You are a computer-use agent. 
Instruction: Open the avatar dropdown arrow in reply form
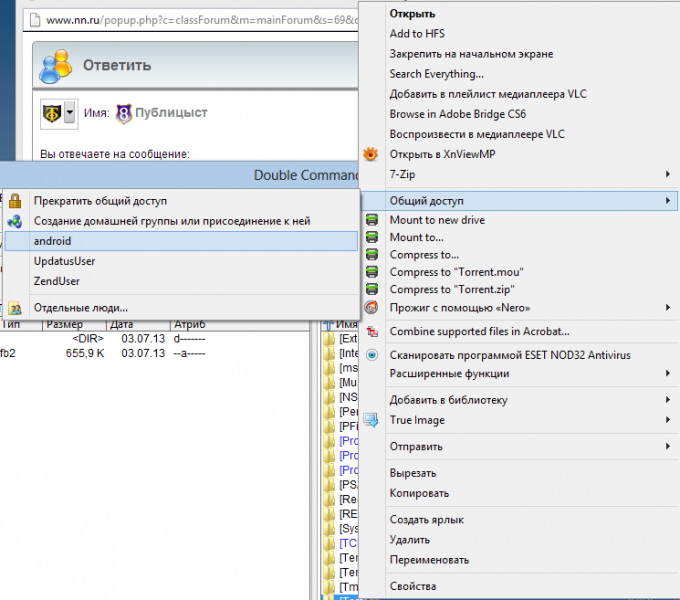pos(70,114)
